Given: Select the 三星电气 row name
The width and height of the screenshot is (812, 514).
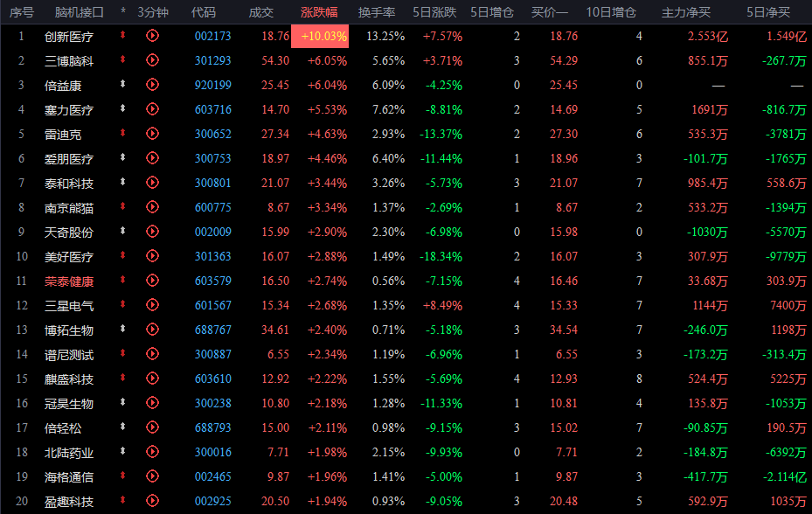Looking at the screenshot, I should 69,306.
